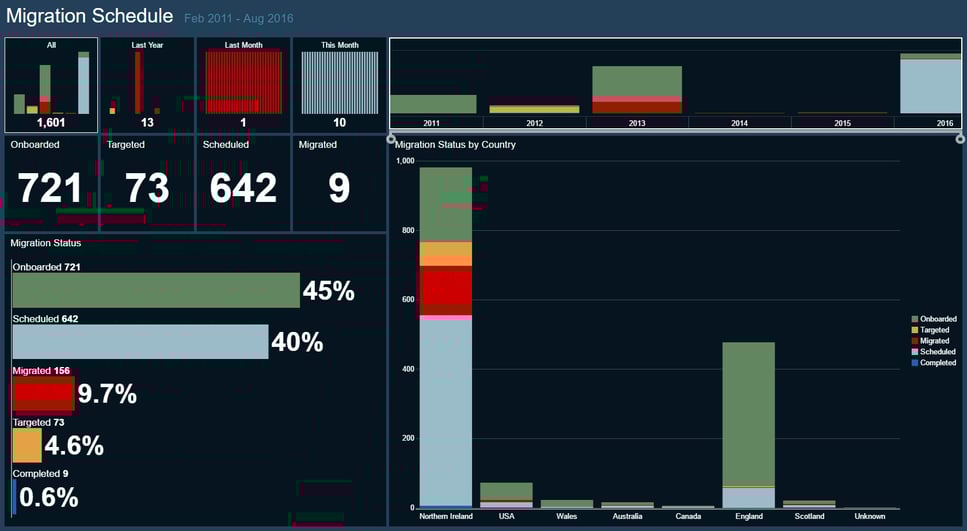Select the 'All' time period tile

point(51,85)
